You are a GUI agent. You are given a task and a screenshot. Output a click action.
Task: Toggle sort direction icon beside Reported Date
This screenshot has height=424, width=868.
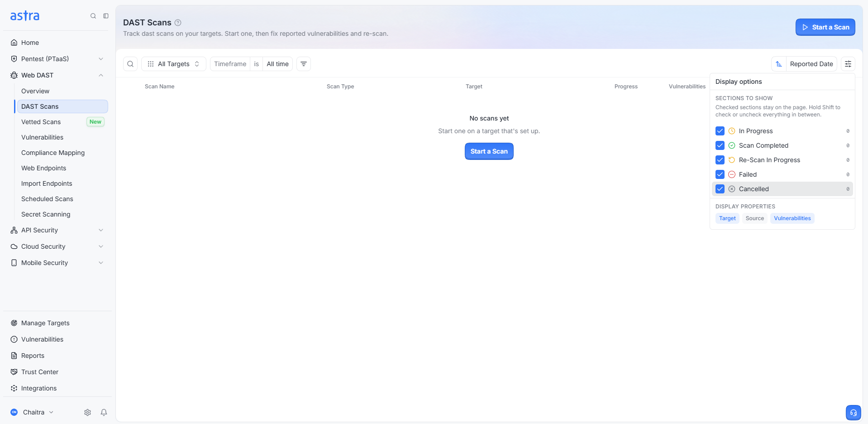click(x=779, y=64)
